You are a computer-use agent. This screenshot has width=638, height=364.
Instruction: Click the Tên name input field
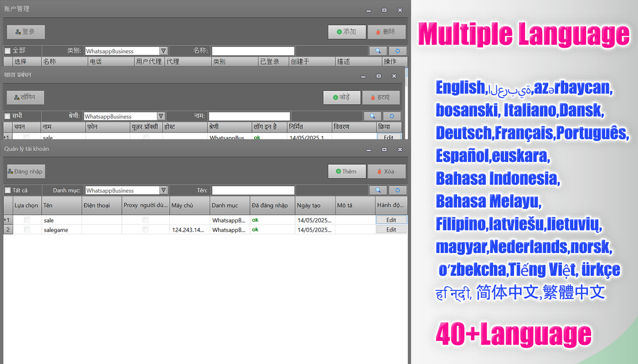pos(253,190)
